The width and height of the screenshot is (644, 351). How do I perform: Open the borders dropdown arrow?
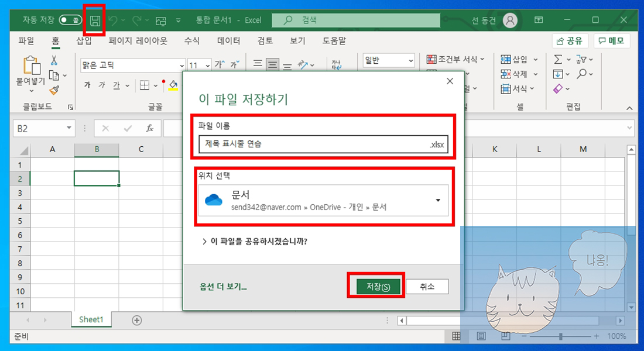[x=156, y=85]
